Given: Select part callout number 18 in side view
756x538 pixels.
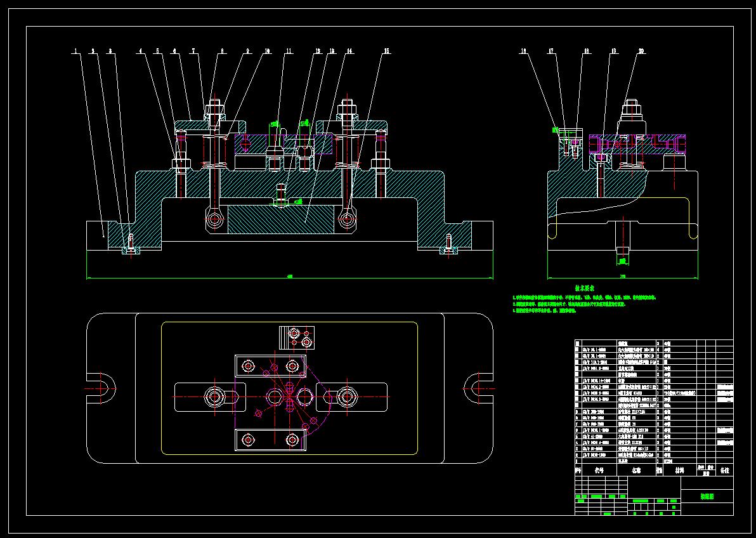Looking at the screenshot, I should (587, 51).
